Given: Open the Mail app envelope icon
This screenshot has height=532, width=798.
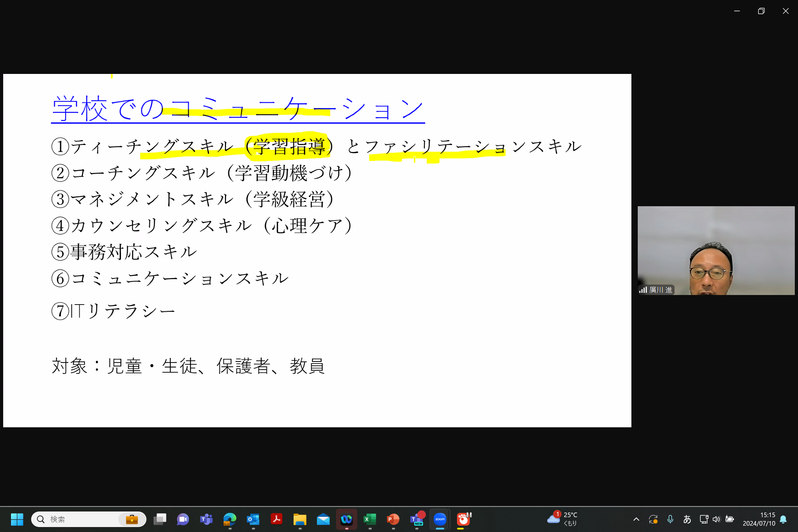Looking at the screenshot, I should 323,519.
